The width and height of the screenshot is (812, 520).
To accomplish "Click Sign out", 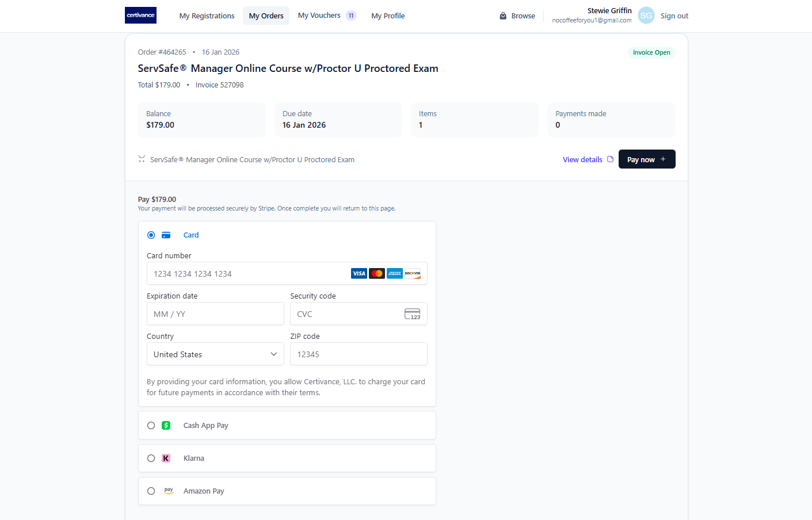I will [674, 16].
